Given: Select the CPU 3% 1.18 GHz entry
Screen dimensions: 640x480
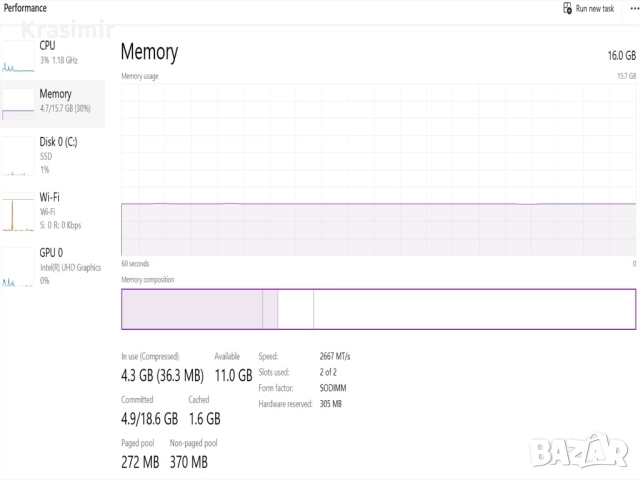Looking at the screenshot, I should tap(62, 52).
